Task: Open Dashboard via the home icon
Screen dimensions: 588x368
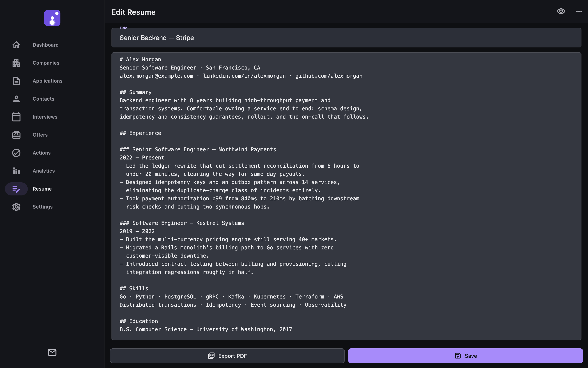Action: tap(16, 45)
